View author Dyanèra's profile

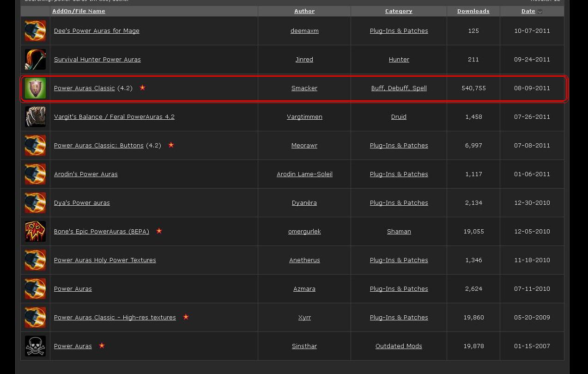304,203
